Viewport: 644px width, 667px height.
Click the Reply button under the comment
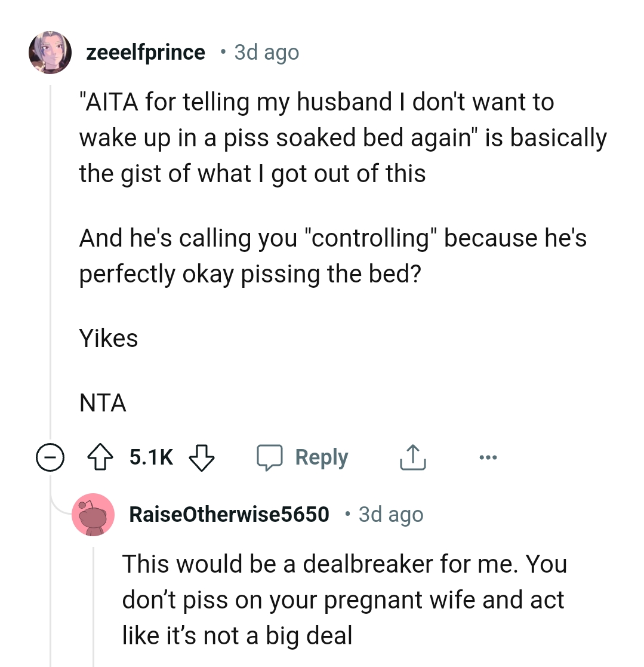(321, 457)
